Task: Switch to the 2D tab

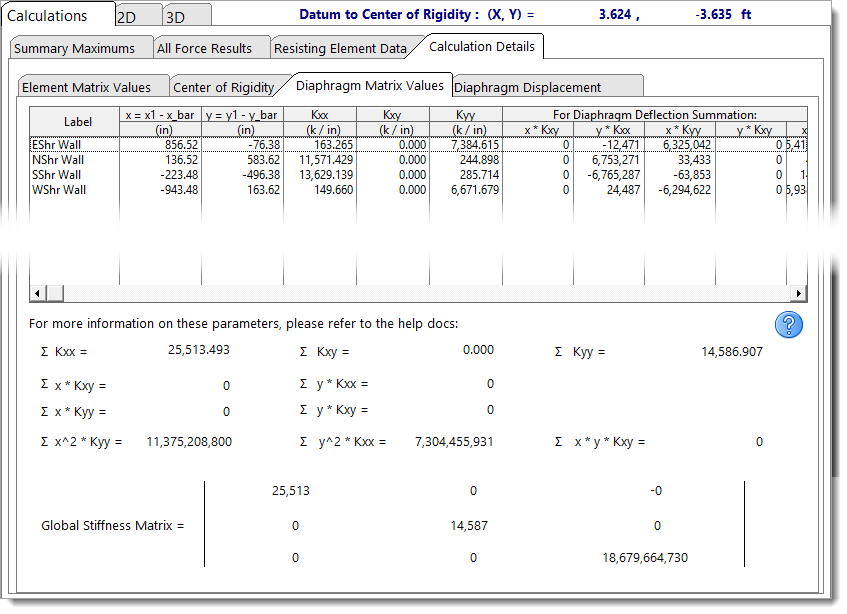Action: [139, 17]
